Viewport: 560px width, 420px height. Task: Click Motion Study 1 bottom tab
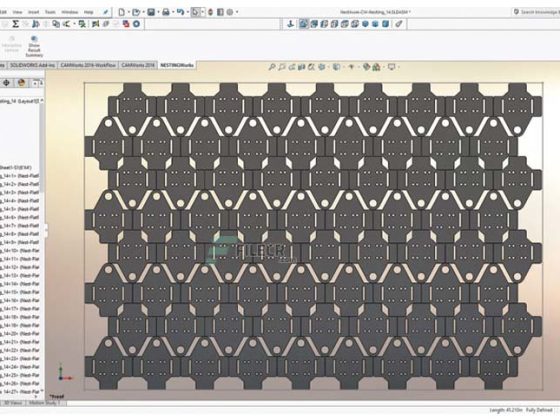click(x=44, y=403)
